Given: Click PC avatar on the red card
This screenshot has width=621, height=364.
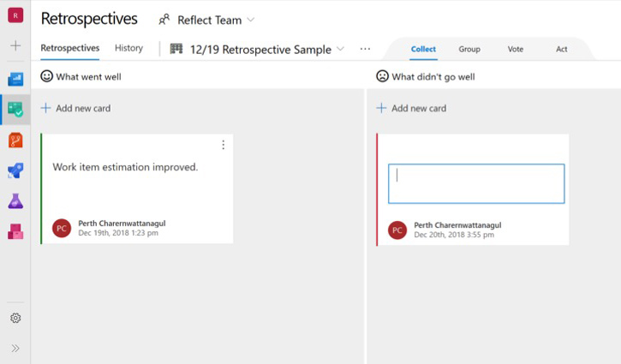Looking at the screenshot, I should (x=397, y=230).
